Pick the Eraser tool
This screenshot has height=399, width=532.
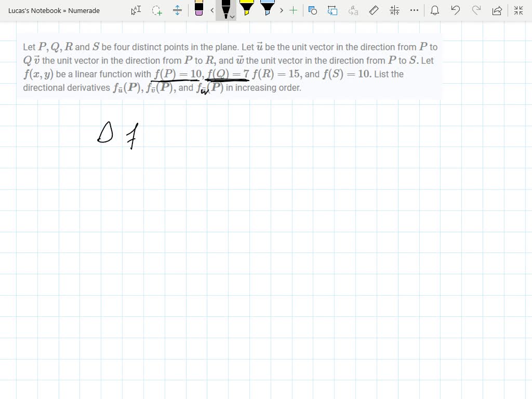click(x=199, y=10)
